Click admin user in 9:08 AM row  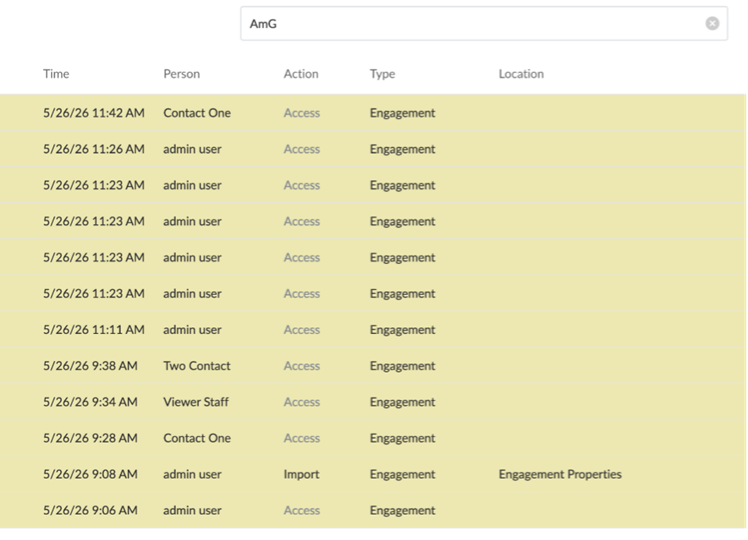pos(192,474)
